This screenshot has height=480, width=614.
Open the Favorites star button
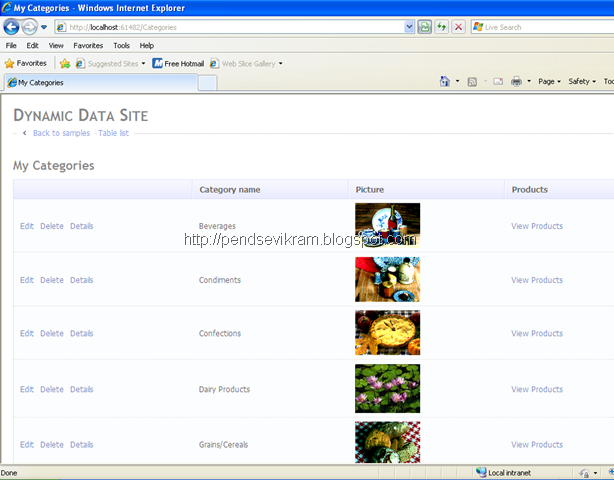(25, 63)
